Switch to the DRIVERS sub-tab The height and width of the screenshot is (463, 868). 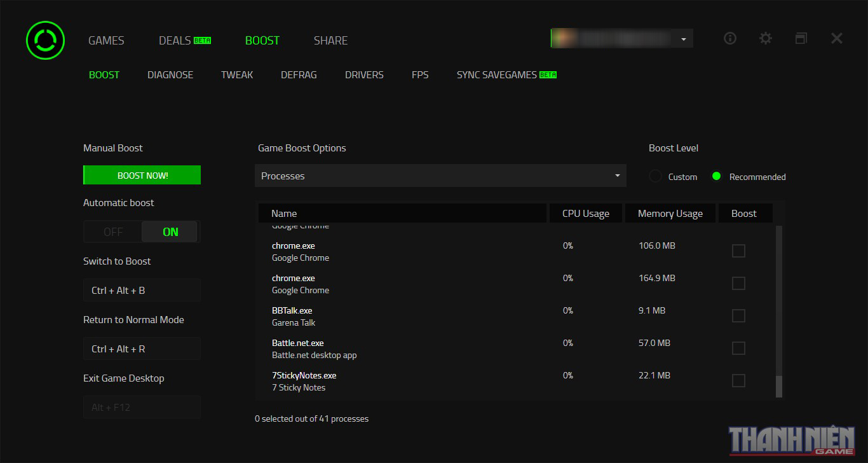click(364, 74)
